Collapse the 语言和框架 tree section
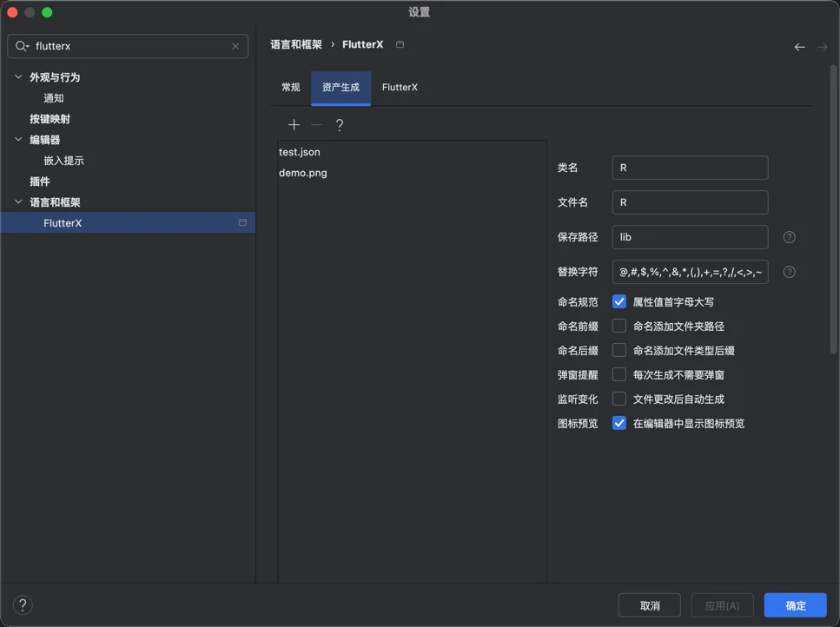The height and width of the screenshot is (627, 840). coord(18,202)
